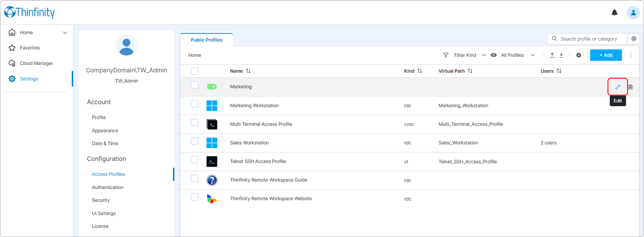The image size is (644, 237).
Task: Click Thinfinity Remote Workspace Guide name
Action: click(x=269, y=180)
